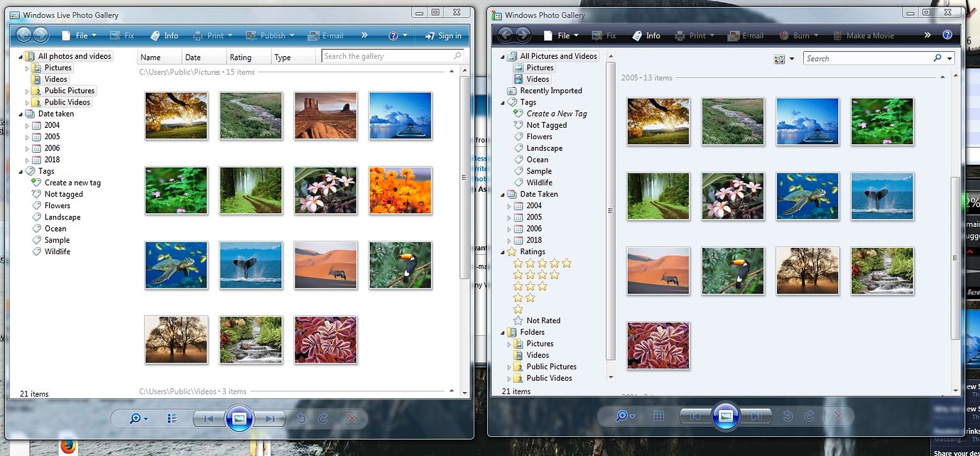Viewport: 980px width, 456px height.
Task: Click the E-mail icon in Windows Photo Gallery
Action: tap(745, 35)
